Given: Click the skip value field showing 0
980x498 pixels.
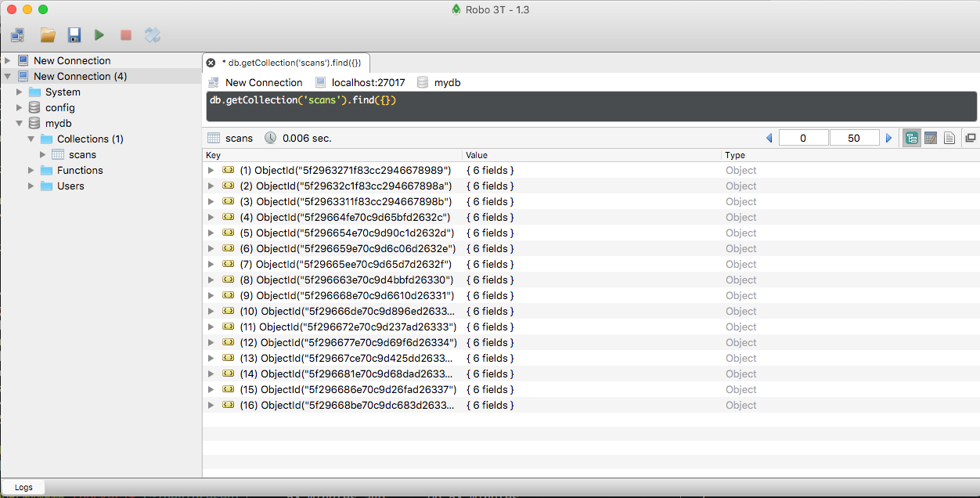Looking at the screenshot, I should (803, 138).
